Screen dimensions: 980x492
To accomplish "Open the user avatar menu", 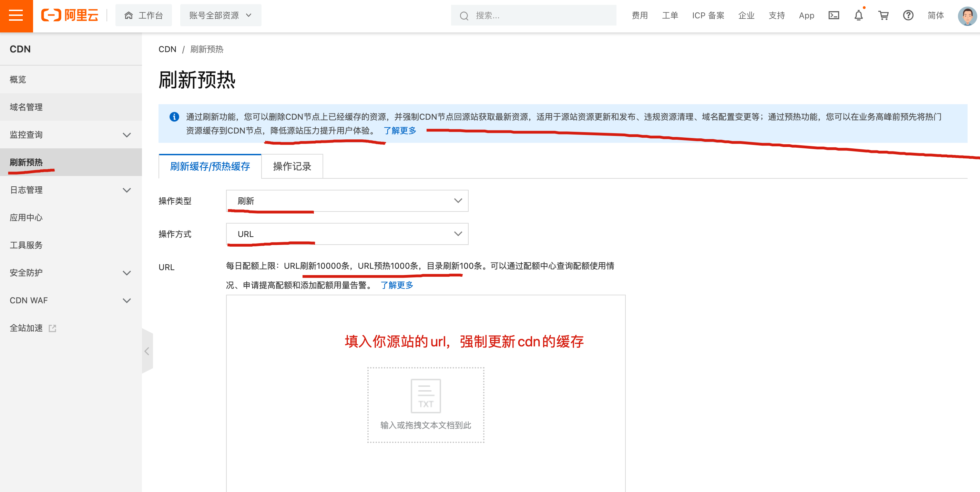I will 967,16.
